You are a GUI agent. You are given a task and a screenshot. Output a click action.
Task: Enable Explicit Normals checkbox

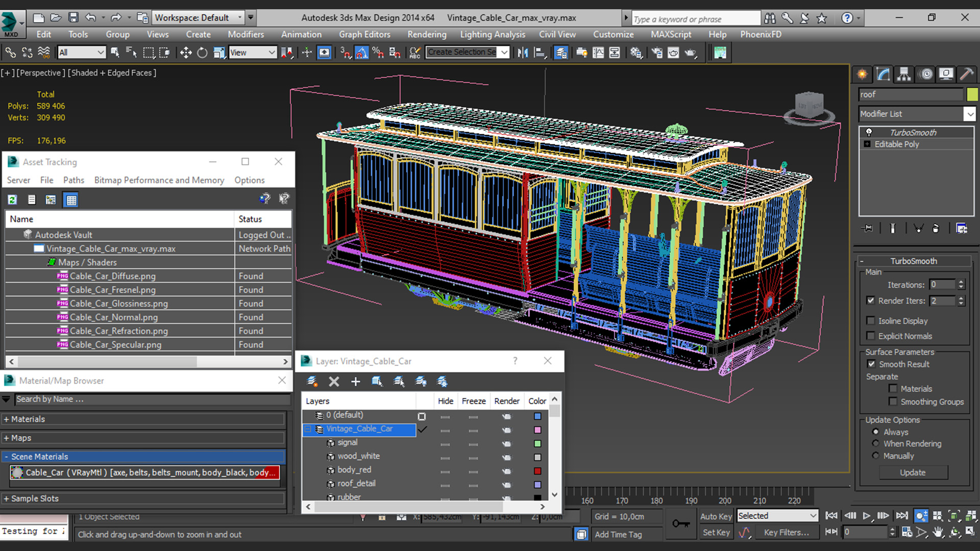[x=871, y=336]
